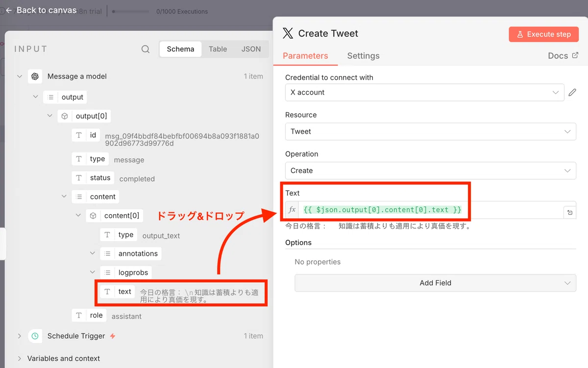Image resolution: width=588 pixels, height=368 pixels.
Task: Click the cube icon beside content[0]
Action: (93, 216)
